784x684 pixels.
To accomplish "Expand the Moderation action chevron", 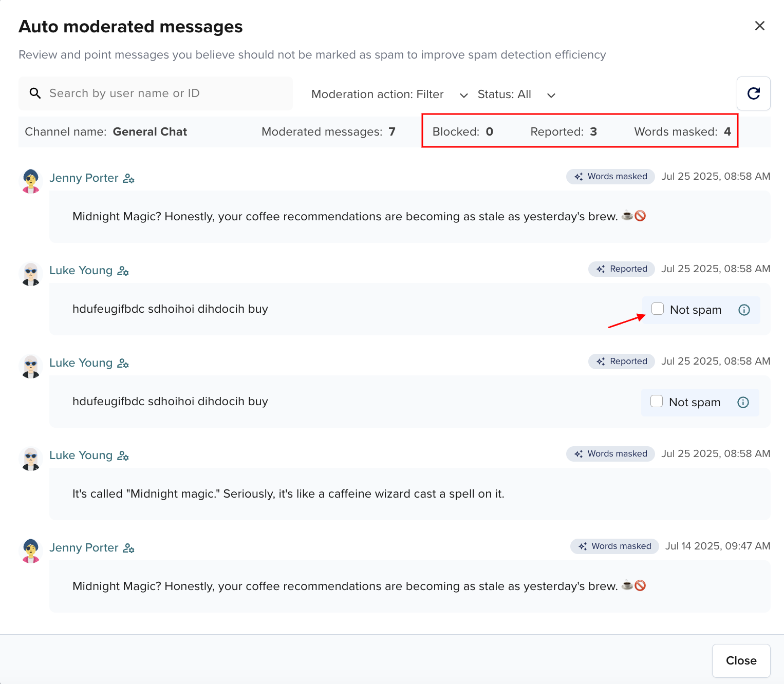I will click(463, 95).
